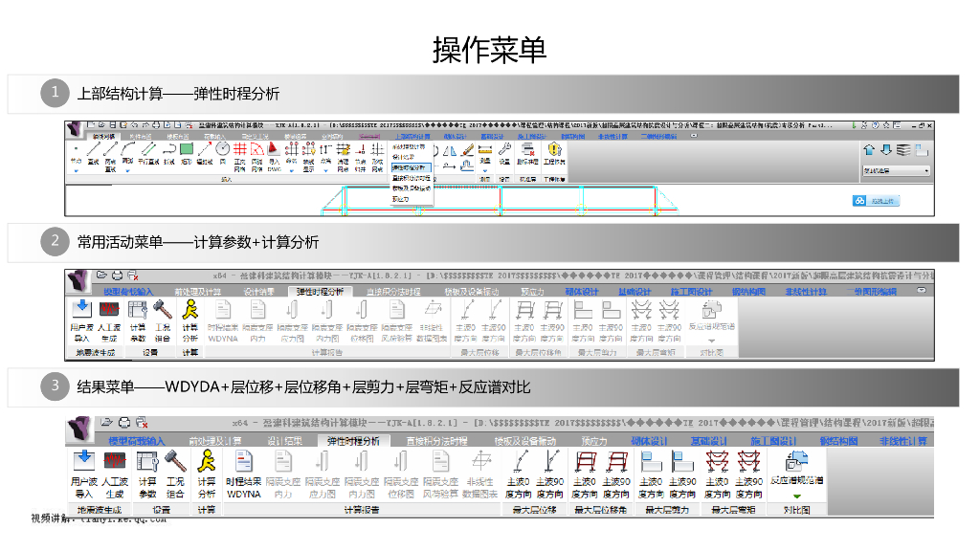Select the 圆 circle tool
The image size is (980, 551).
(x=222, y=154)
